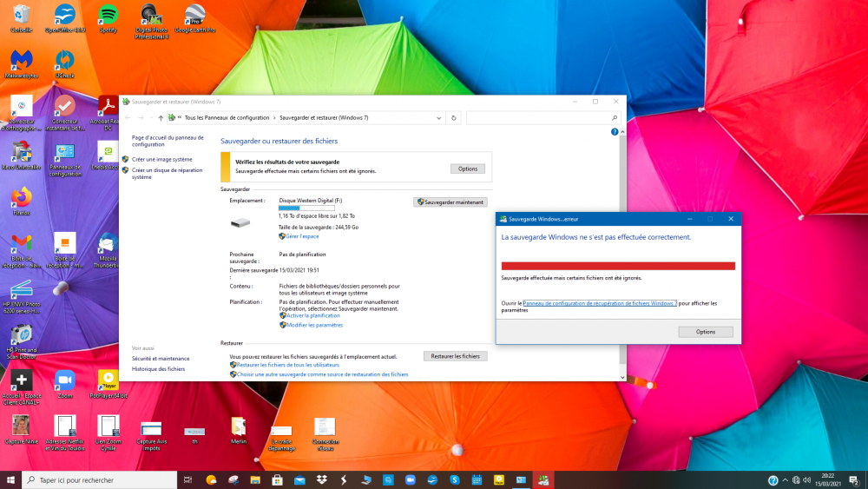
Task: Click the red progress bar in error dialog
Action: (618, 266)
